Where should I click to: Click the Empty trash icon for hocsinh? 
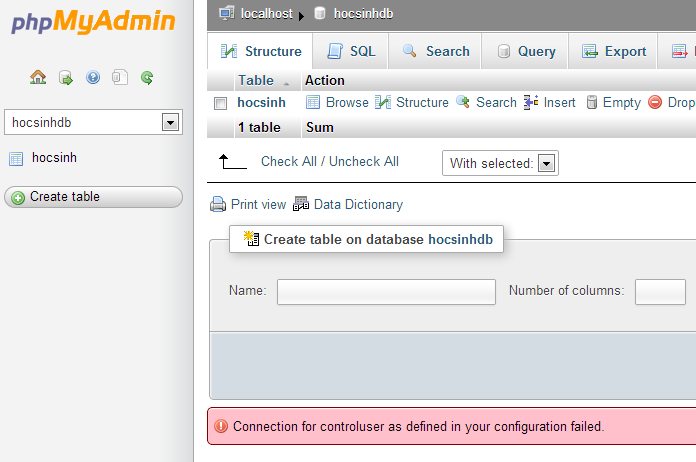point(591,102)
